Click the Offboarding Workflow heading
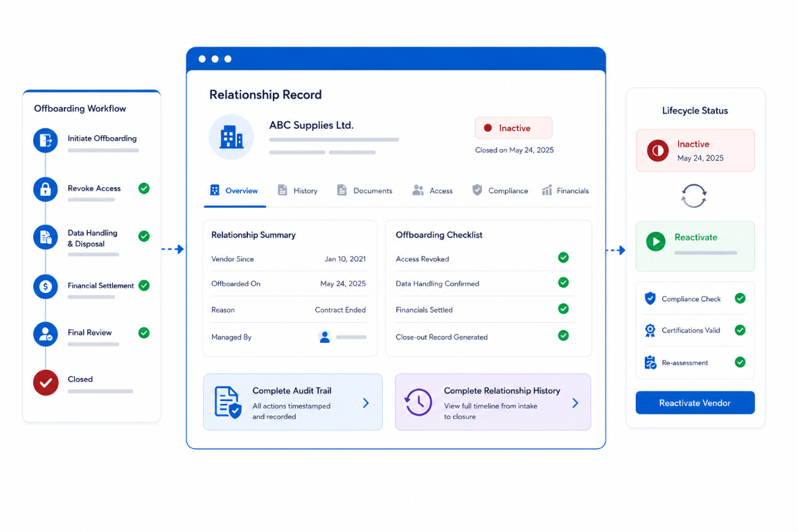The image size is (798, 532). 80,109
